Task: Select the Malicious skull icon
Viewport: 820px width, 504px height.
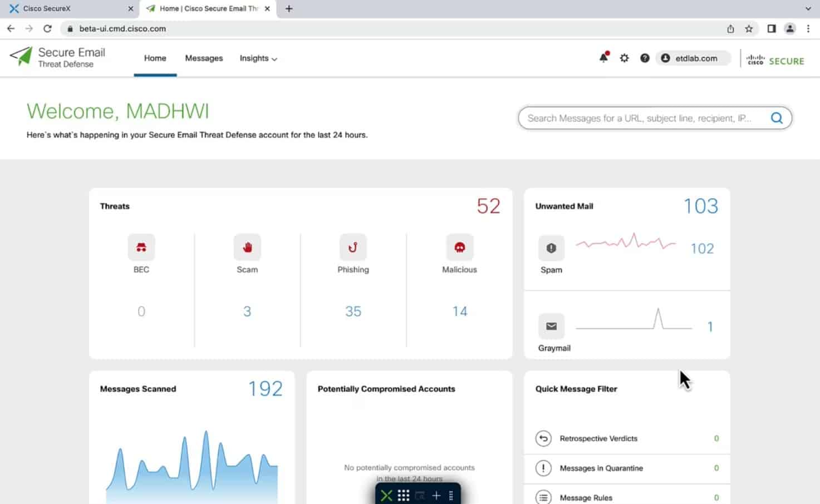Action: [x=459, y=247]
